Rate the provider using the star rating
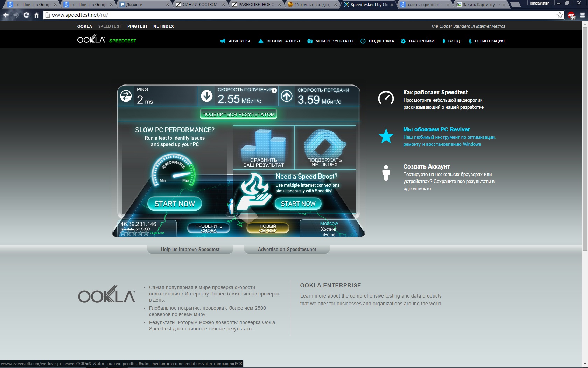The width and height of the screenshot is (588, 368). coord(135,233)
